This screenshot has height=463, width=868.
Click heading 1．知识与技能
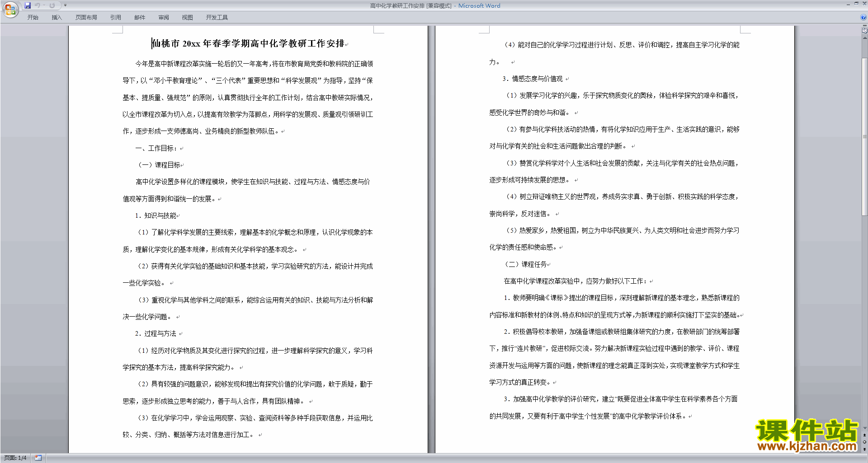pyautogui.click(x=156, y=215)
